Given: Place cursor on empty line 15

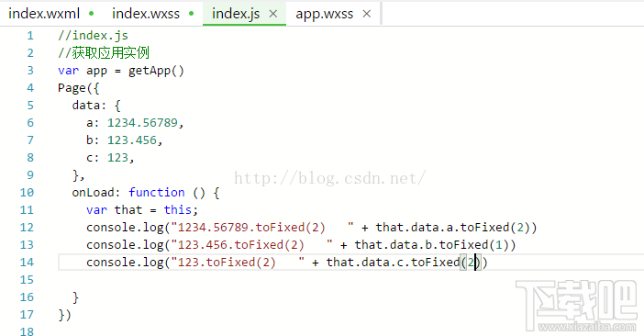Looking at the screenshot, I should (x=350, y=280).
